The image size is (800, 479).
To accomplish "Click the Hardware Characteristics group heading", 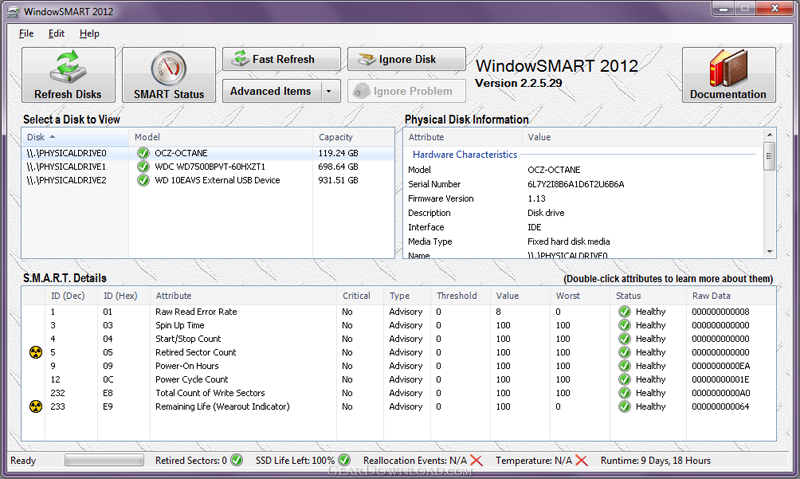I will (x=465, y=155).
